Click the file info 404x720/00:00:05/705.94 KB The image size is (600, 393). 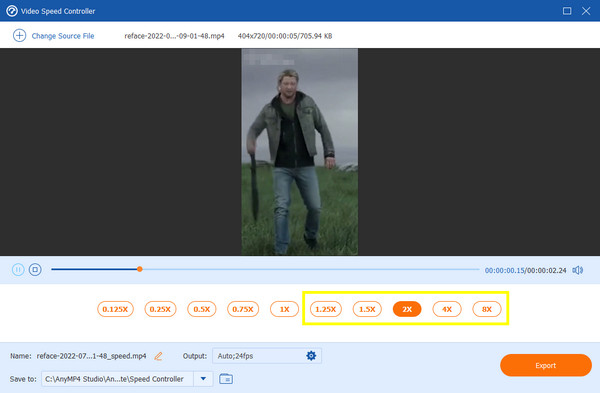pos(285,36)
